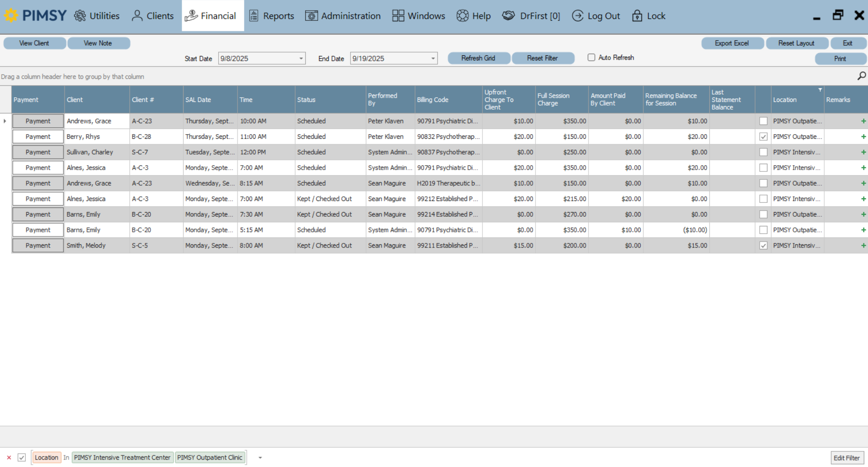
Task: Open Administration via its gear-box icon
Action: (311, 15)
